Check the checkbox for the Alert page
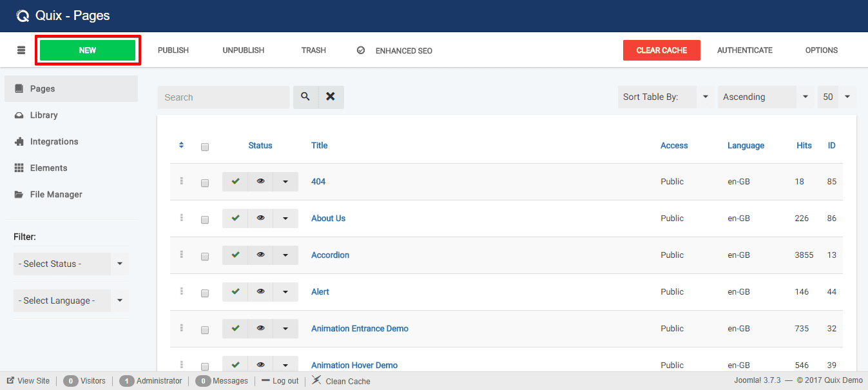 205,293
